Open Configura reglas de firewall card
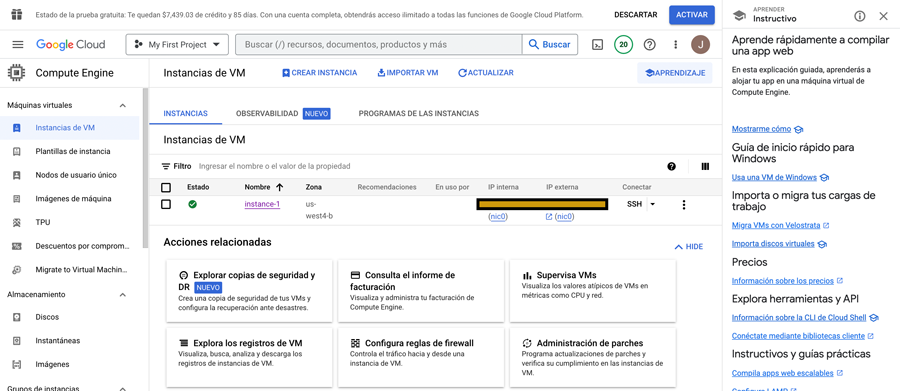 (421, 358)
